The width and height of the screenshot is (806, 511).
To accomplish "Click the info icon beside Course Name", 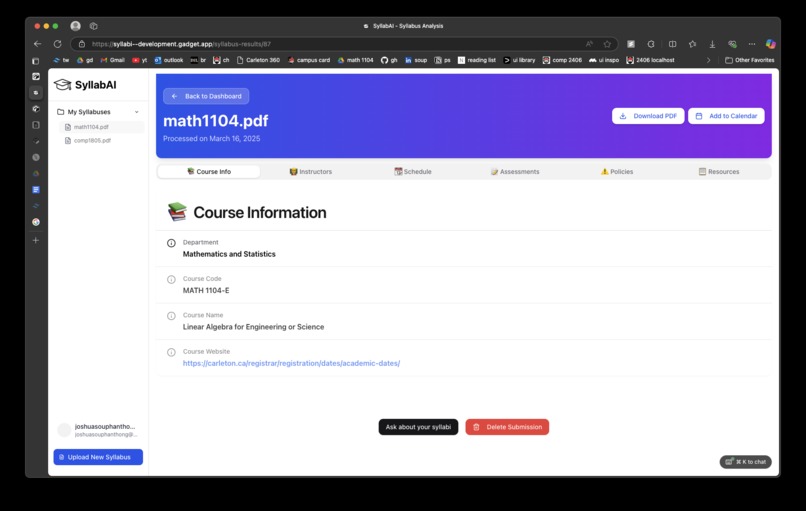I will click(x=171, y=316).
